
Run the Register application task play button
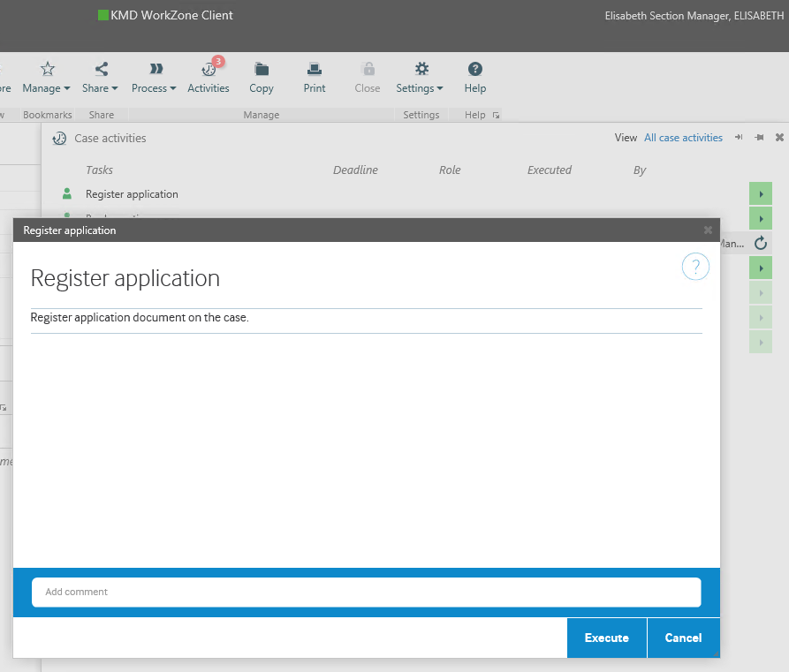click(x=760, y=194)
